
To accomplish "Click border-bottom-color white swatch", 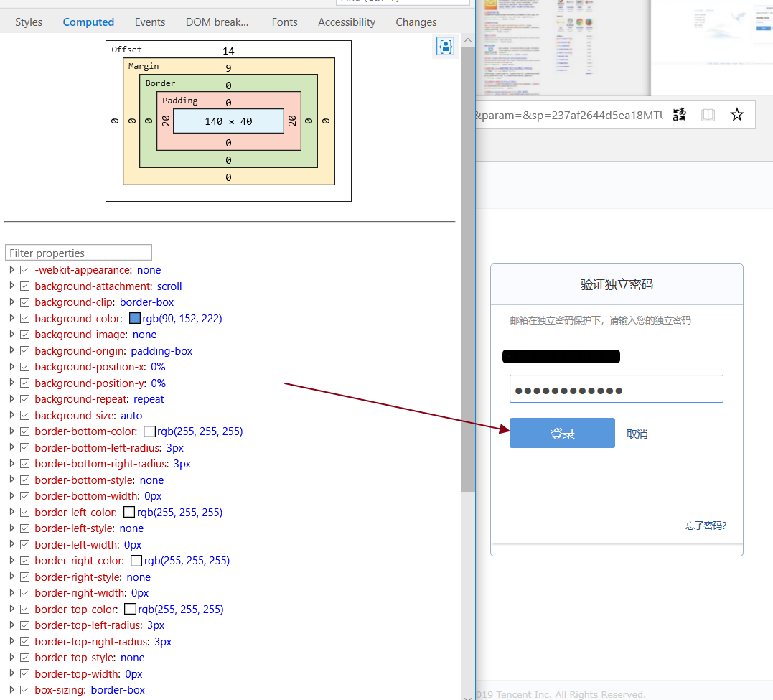I will tap(149, 431).
